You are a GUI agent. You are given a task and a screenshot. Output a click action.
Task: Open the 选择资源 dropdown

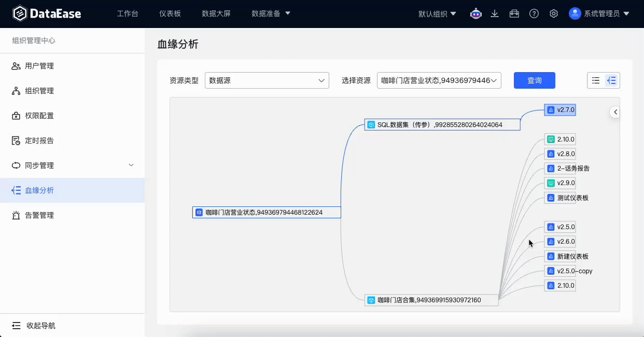tap(439, 80)
